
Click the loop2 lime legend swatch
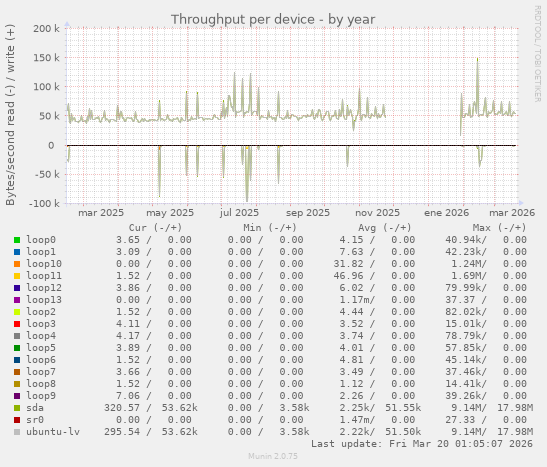click(x=17, y=312)
